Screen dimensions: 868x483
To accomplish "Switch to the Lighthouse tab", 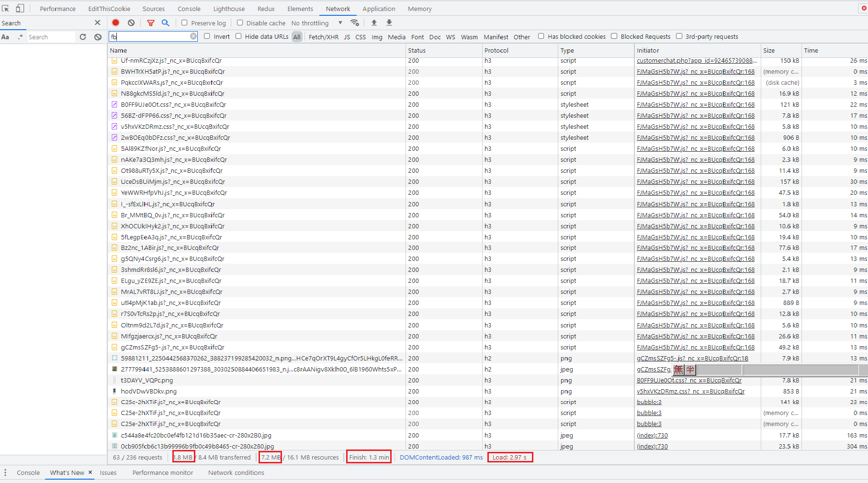I will click(229, 9).
